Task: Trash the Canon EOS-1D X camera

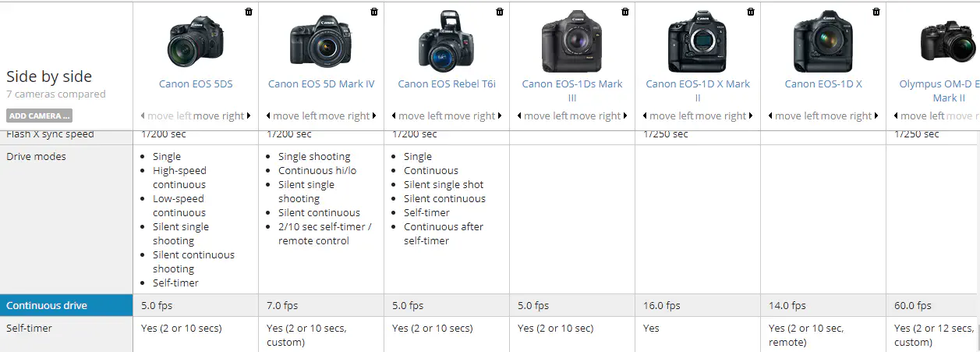Action: click(876, 12)
